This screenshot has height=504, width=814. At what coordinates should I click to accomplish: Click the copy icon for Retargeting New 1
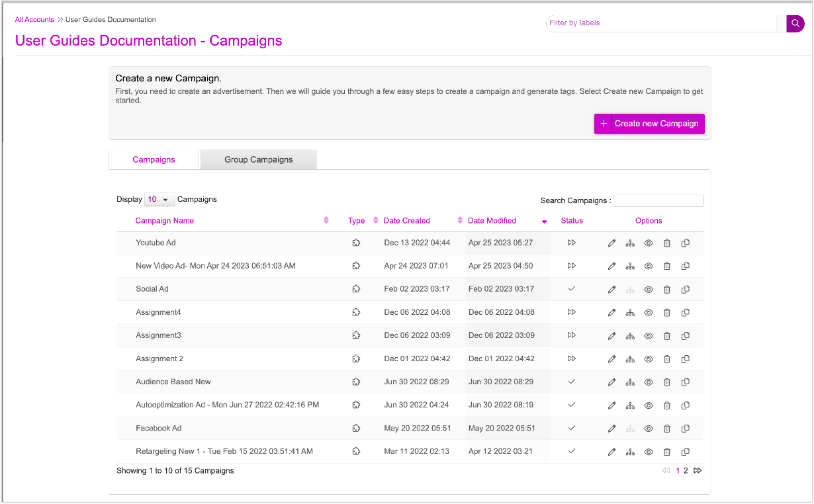[x=686, y=452]
